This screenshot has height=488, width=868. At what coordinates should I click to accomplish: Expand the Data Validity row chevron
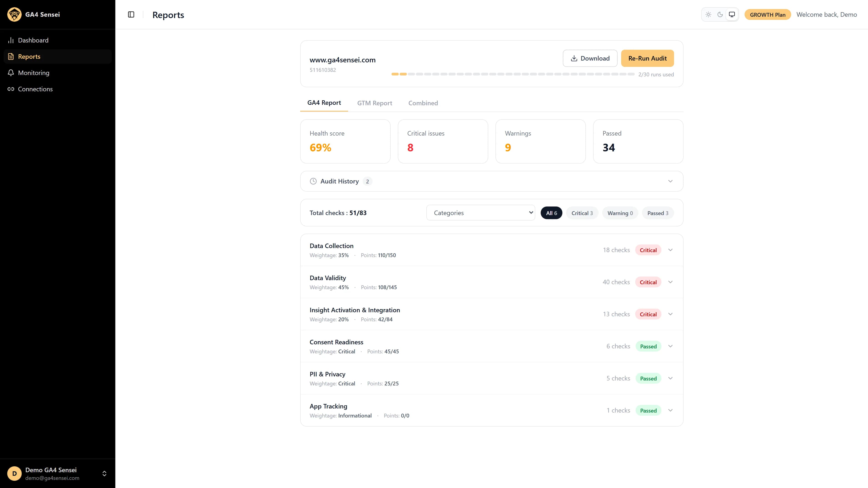[x=670, y=282]
